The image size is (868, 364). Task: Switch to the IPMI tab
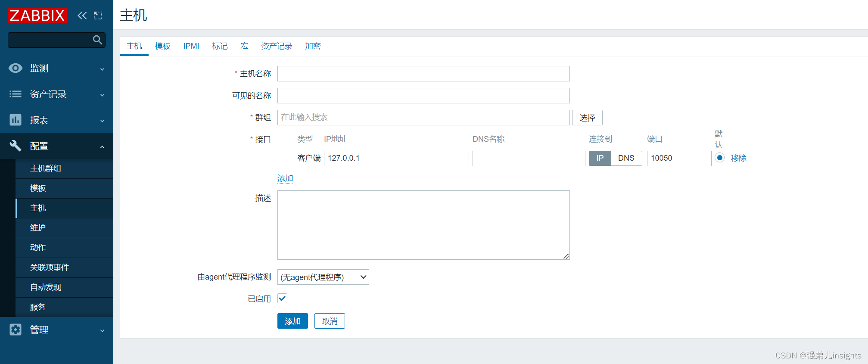191,46
